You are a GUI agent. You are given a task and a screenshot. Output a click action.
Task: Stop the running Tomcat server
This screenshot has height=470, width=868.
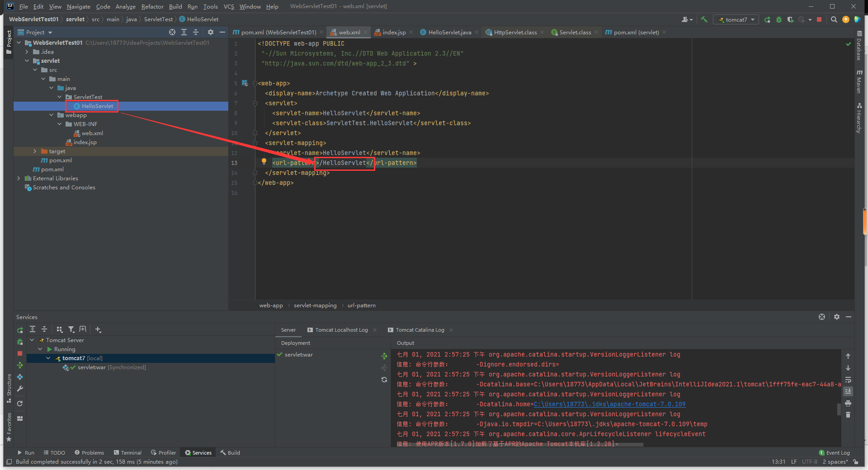tap(819, 19)
